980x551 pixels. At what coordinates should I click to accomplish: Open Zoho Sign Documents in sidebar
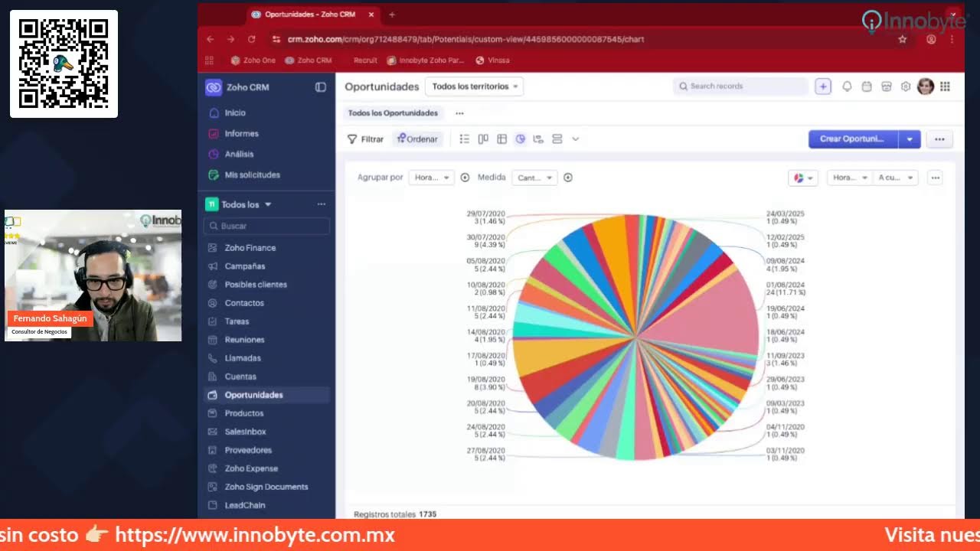tap(266, 487)
